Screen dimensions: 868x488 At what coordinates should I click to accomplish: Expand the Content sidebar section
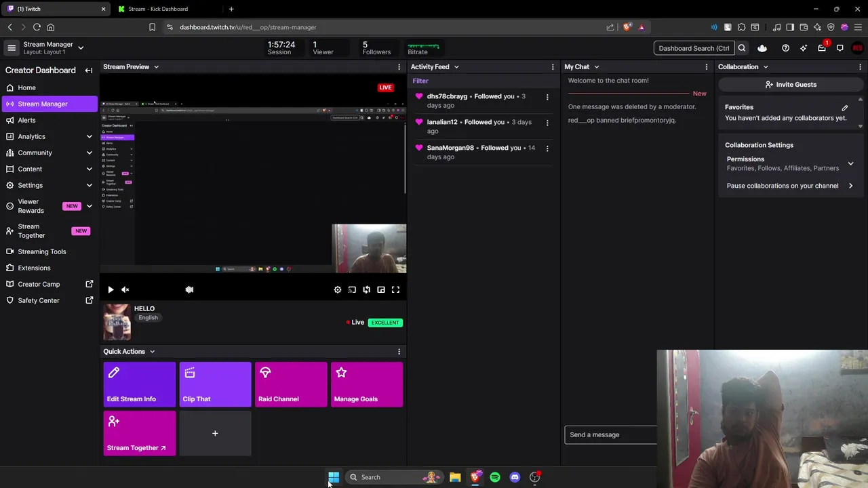click(x=90, y=169)
